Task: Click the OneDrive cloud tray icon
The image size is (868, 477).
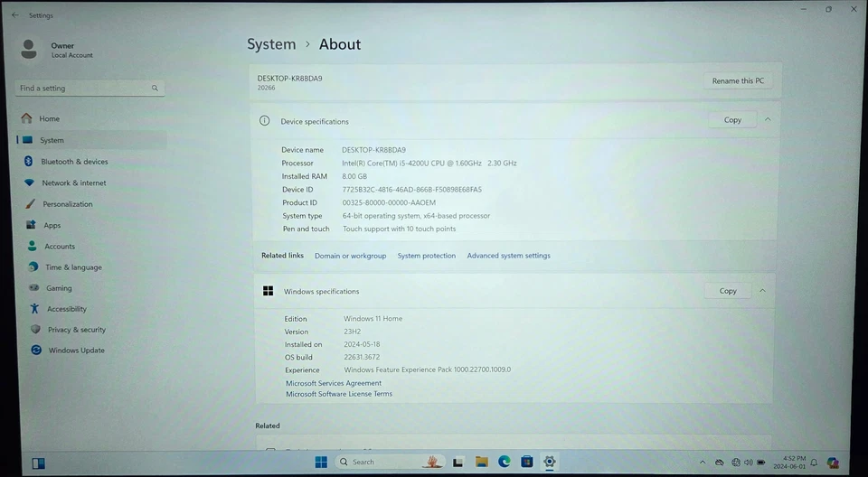Action: (719, 462)
